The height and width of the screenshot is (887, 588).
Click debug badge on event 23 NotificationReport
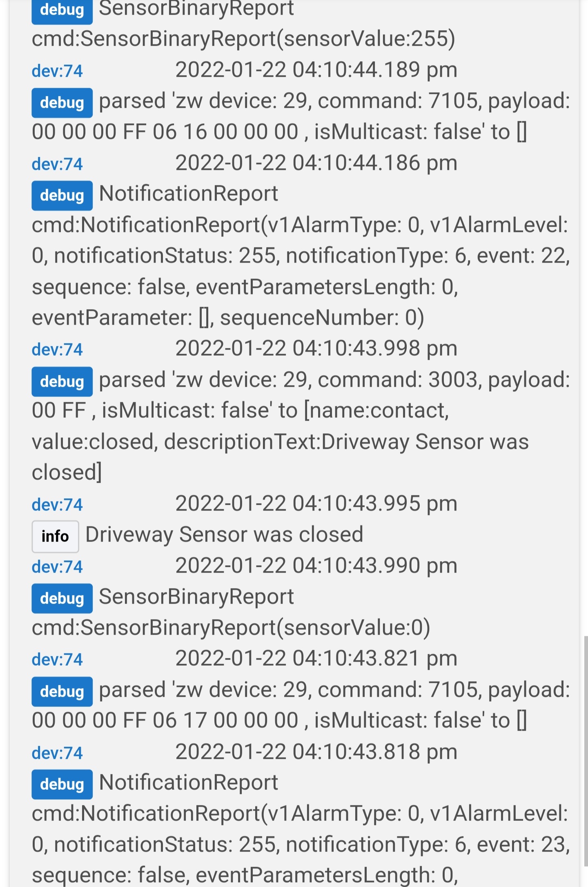click(x=62, y=784)
